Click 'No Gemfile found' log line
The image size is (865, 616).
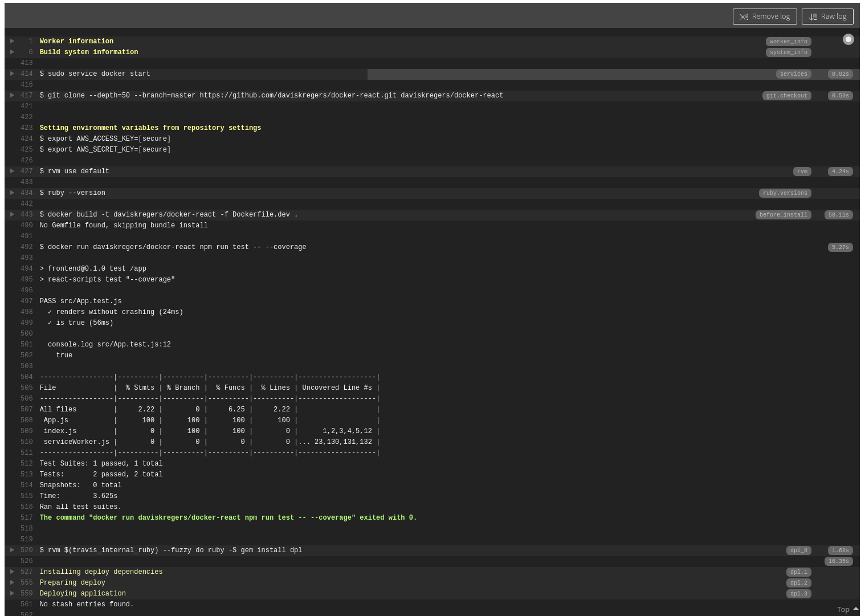(124, 225)
